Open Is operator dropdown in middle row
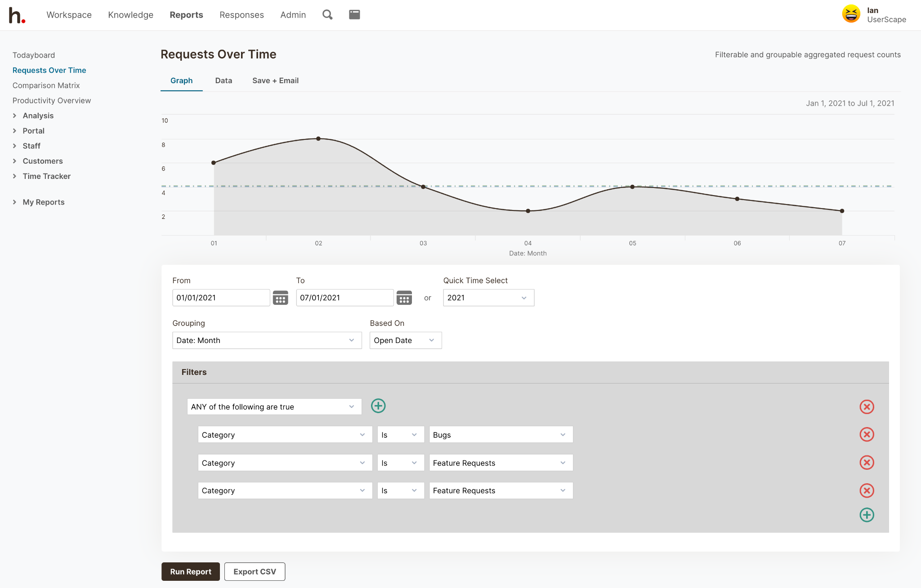This screenshot has width=921, height=588. (x=401, y=463)
